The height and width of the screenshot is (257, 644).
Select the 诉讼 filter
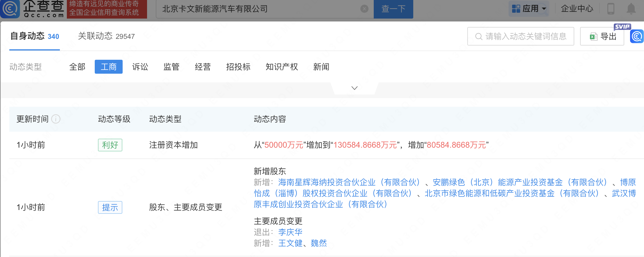(x=140, y=67)
